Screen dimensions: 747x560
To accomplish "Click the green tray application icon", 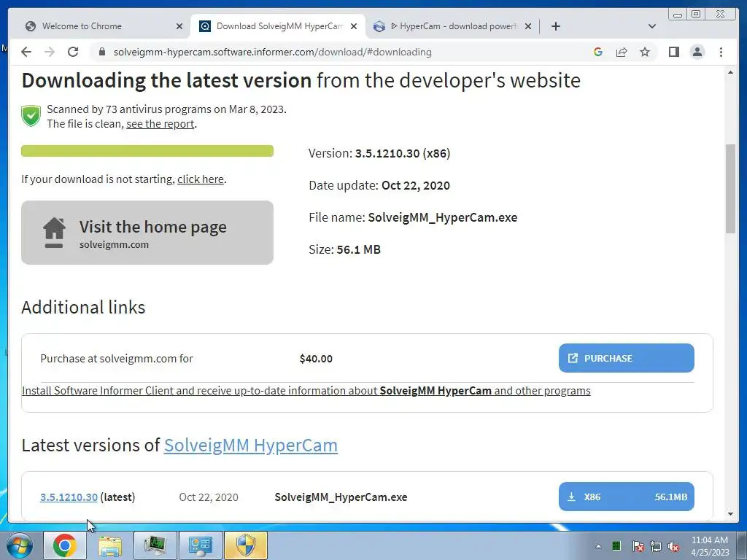I will (616, 545).
